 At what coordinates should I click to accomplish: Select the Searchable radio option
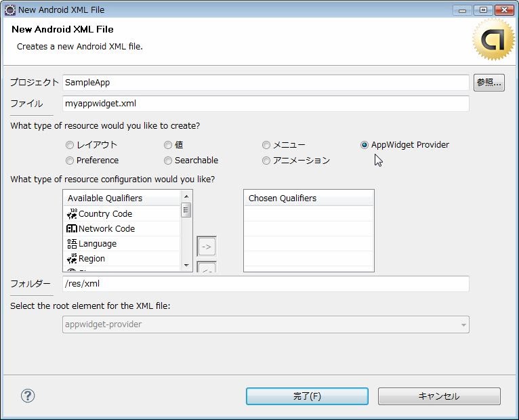pyautogui.click(x=168, y=161)
